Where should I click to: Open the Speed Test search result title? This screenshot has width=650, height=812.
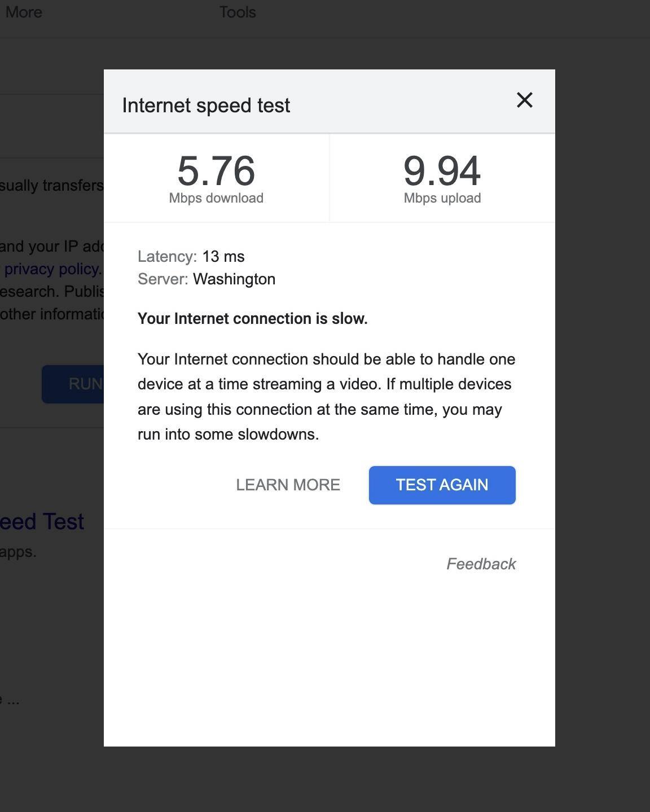pos(42,521)
